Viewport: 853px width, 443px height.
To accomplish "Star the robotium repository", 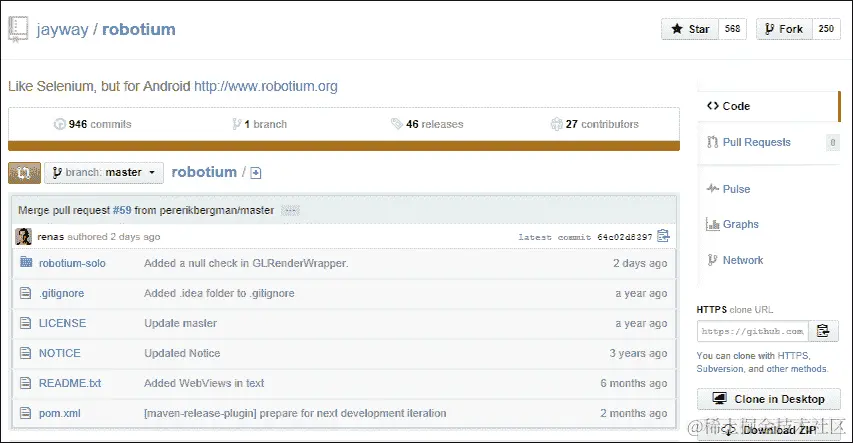I will click(690, 29).
